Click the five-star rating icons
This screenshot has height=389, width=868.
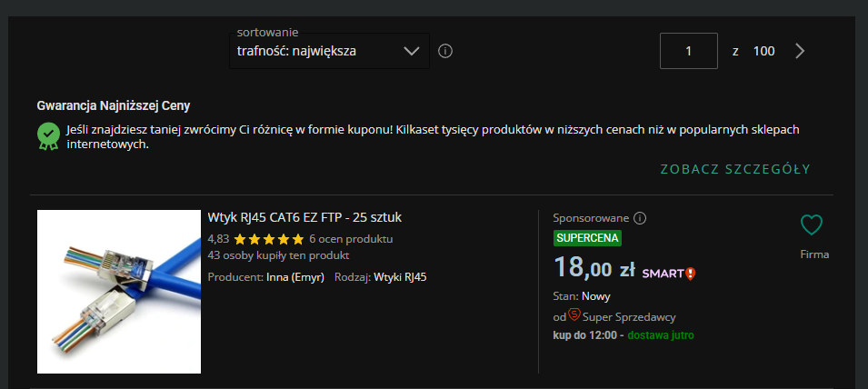tap(268, 240)
